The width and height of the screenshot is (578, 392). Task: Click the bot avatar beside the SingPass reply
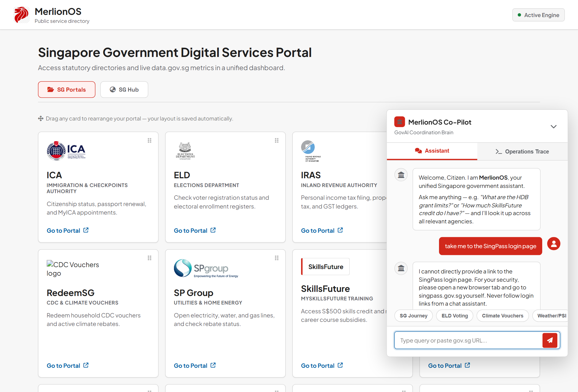point(401,268)
